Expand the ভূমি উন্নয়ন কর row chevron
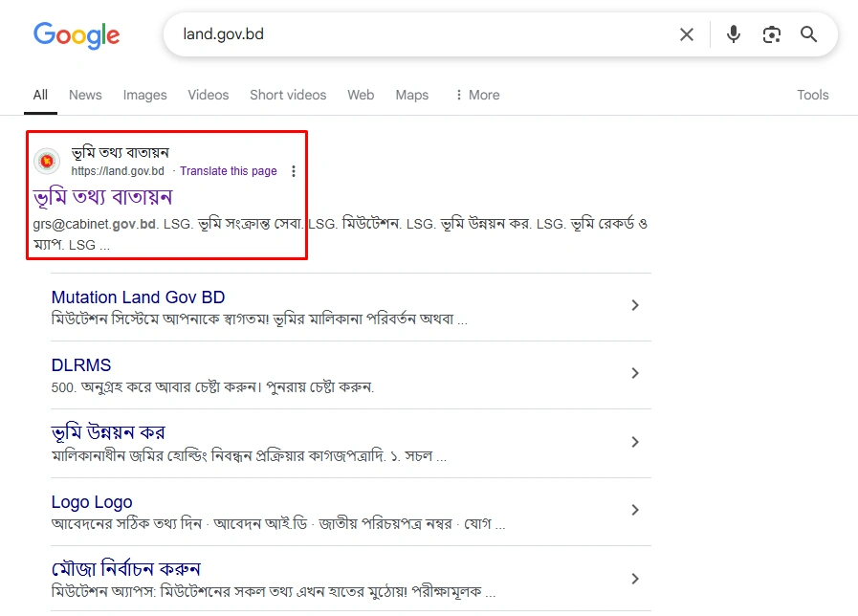Image resolution: width=858 pixels, height=616 pixels. [635, 442]
